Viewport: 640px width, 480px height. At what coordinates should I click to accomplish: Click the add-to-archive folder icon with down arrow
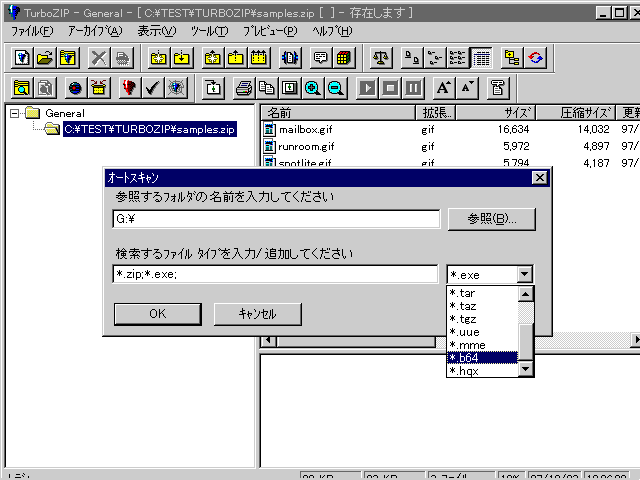tap(181, 58)
